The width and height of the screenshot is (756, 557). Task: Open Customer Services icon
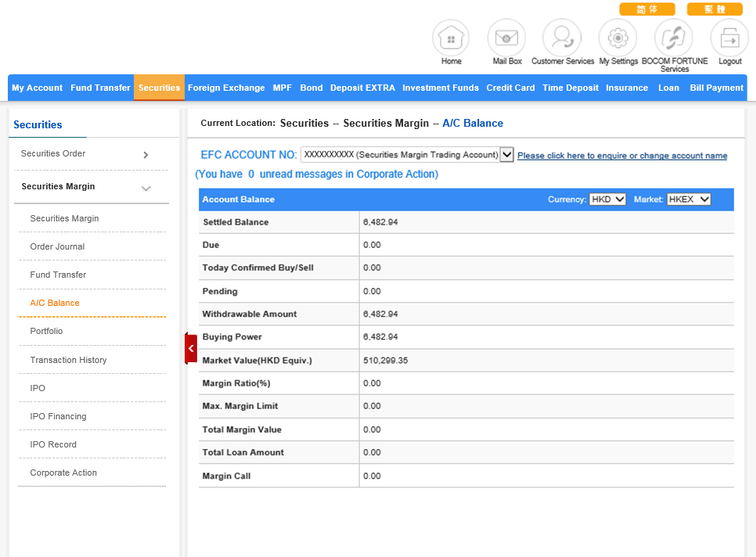(562, 38)
